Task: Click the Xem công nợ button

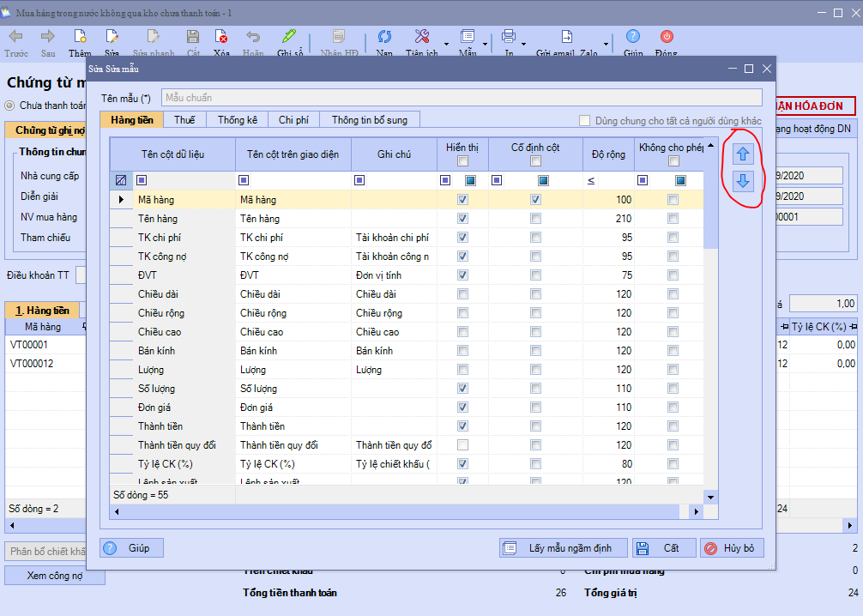Action: (x=55, y=576)
